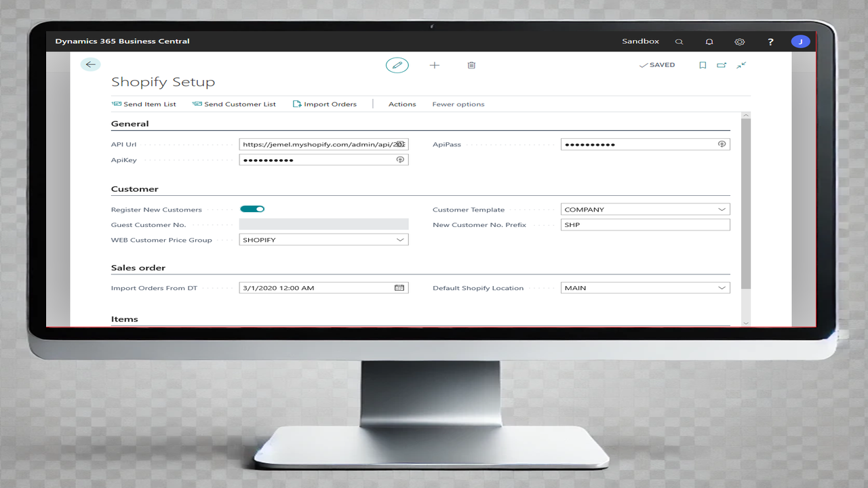
Task: Show the hidden ApiPass value
Action: pyautogui.click(x=722, y=144)
